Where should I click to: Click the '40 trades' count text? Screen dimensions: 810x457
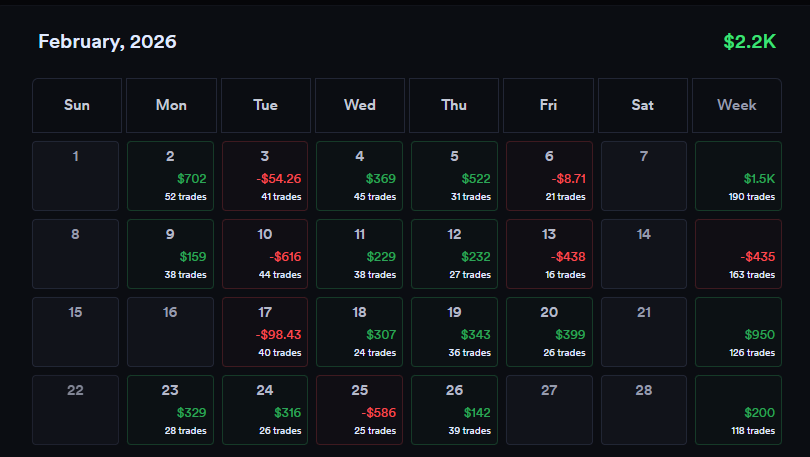tap(280, 353)
